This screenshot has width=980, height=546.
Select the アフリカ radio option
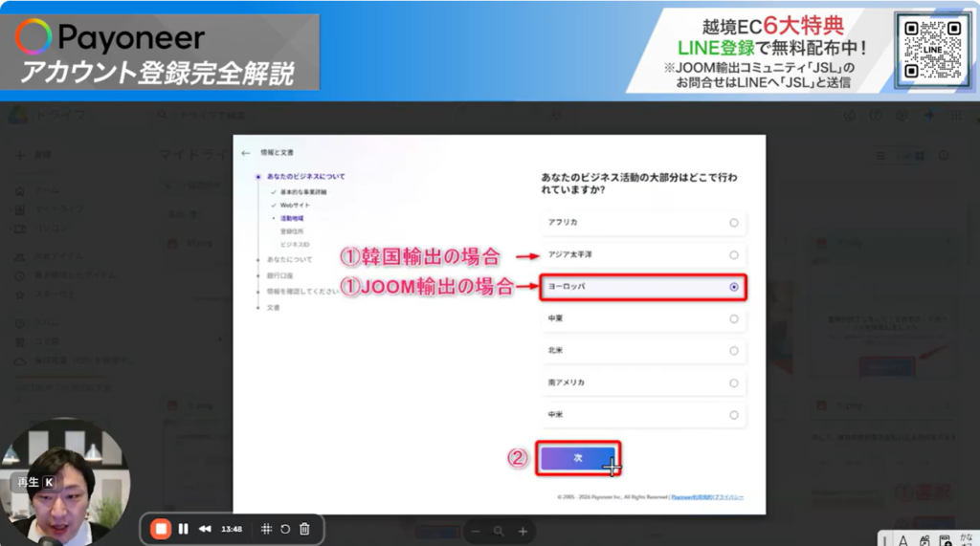(733, 223)
